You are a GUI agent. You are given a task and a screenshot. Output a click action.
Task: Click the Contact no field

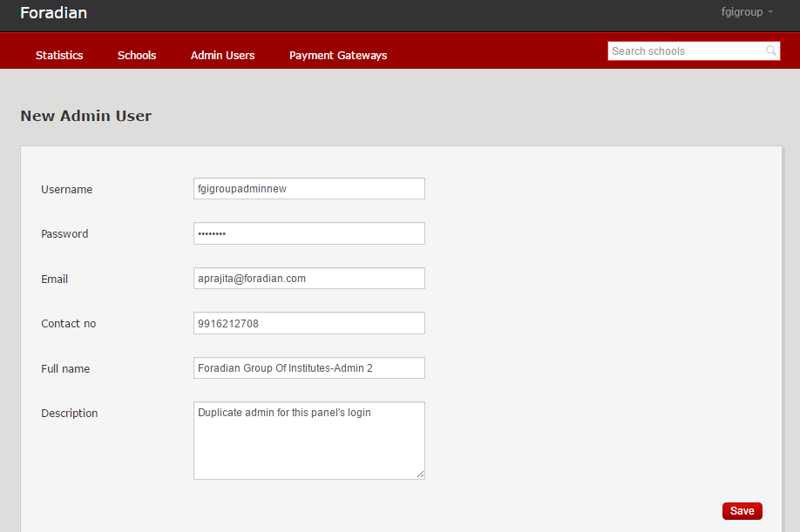tap(308, 323)
